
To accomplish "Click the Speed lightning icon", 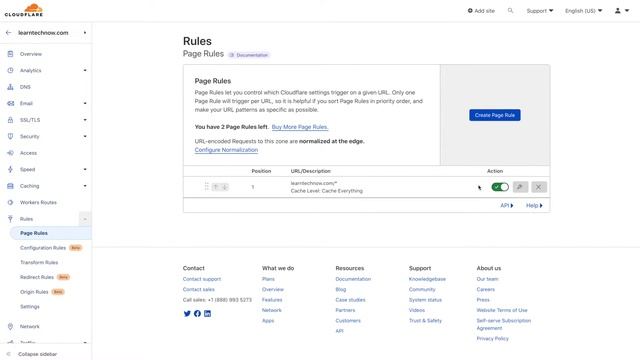I will click(11, 169).
